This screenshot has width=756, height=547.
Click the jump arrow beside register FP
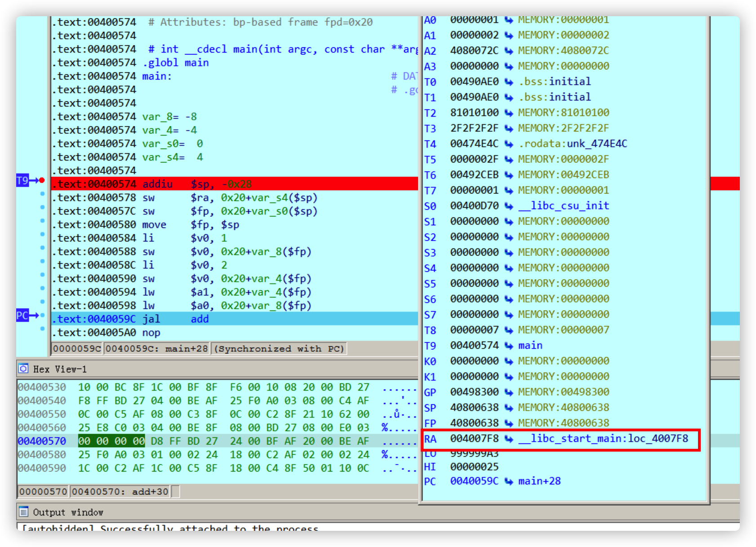click(508, 423)
